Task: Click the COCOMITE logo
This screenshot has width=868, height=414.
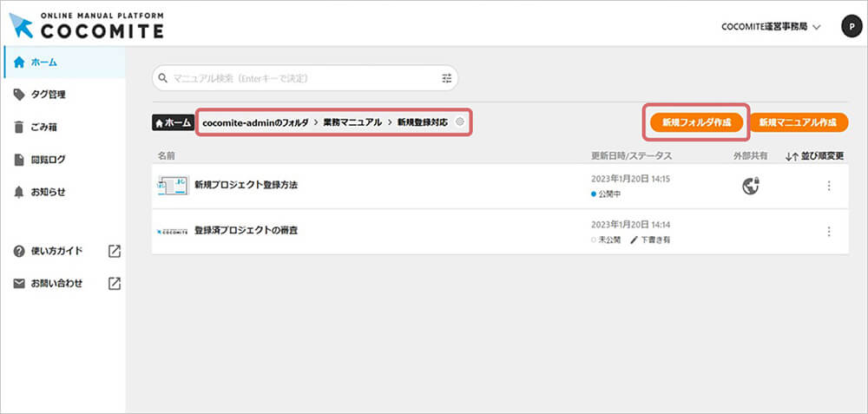Action: click(87, 25)
